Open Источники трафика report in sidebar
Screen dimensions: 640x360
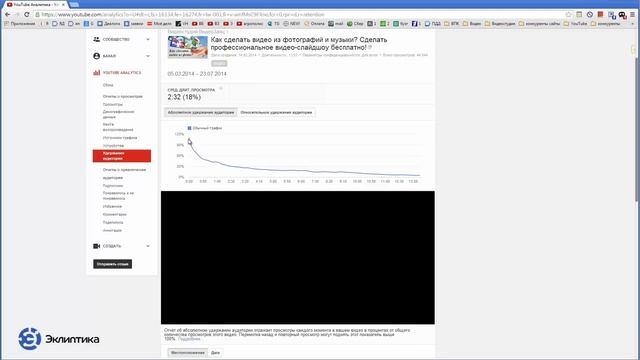coord(120,138)
